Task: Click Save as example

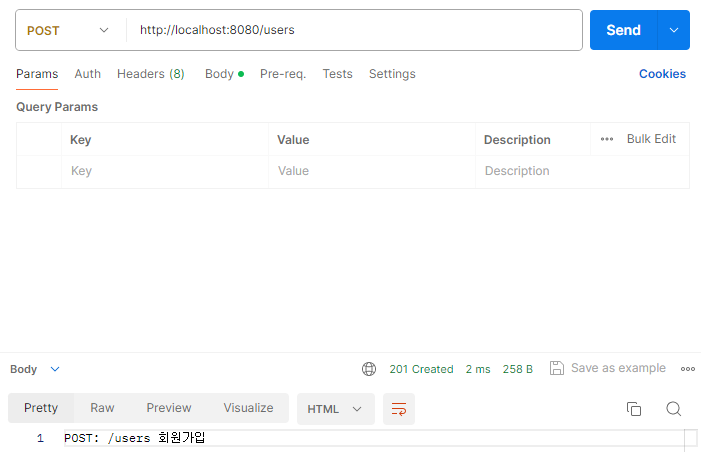Action: click(x=608, y=368)
